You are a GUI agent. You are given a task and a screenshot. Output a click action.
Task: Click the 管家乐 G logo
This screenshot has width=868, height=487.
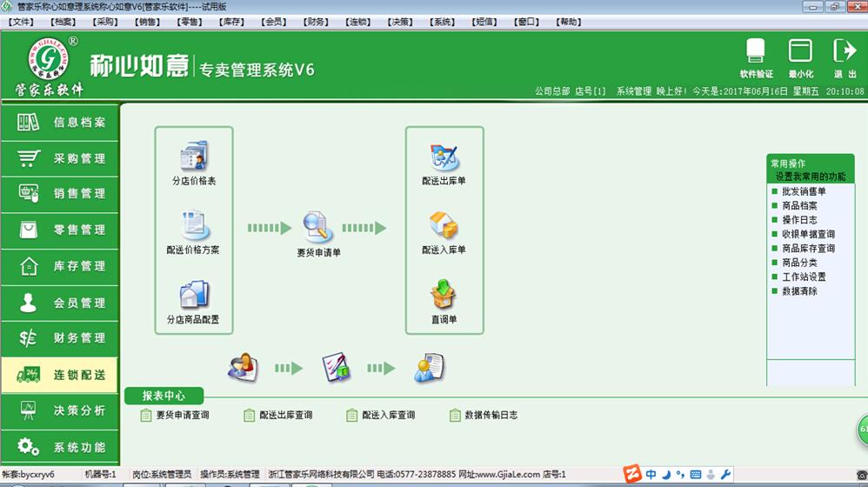coord(49,58)
